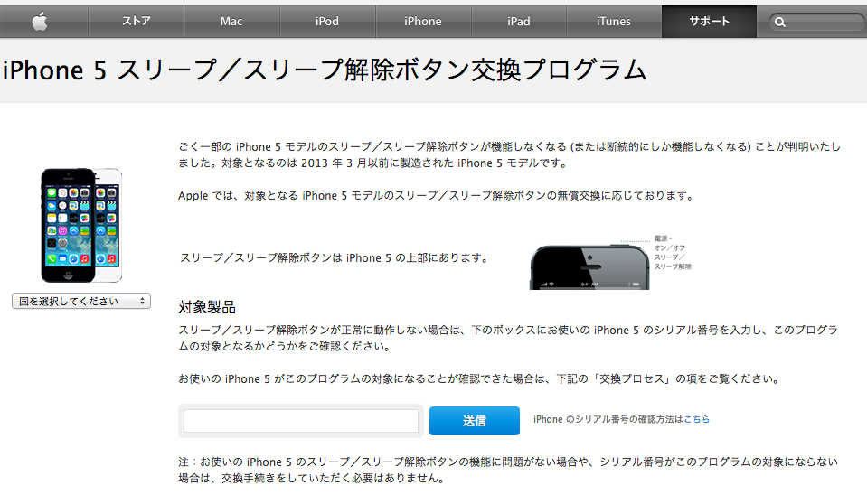Image resolution: width=867 pixels, height=504 pixels.
Task: Click the 対象製品 section heading
Action: point(207,307)
